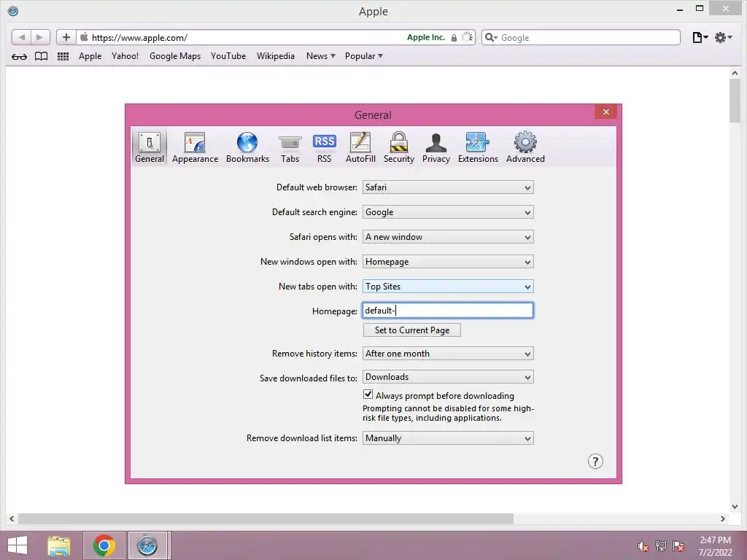747x560 pixels.
Task: Open the Advanced preferences tab
Action: pyautogui.click(x=525, y=147)
